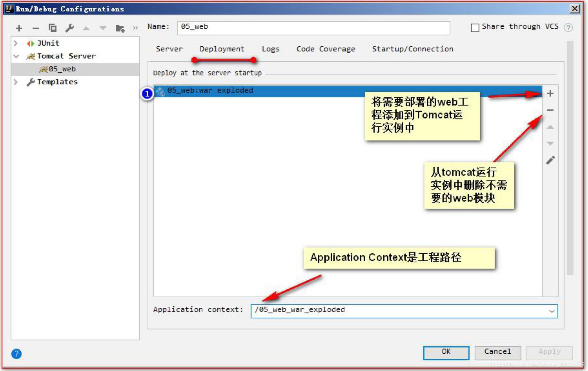588x371 pixels.
Task: Move the deployment artifact up
Action: (550, 127)
